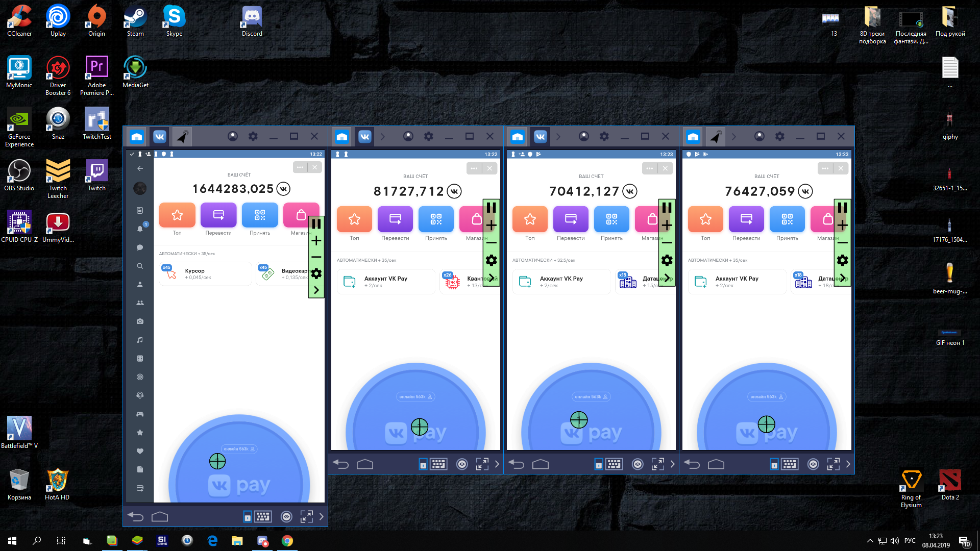
Task: Switch to the VK tab in the 1644283,025 window
Action: 160,137
